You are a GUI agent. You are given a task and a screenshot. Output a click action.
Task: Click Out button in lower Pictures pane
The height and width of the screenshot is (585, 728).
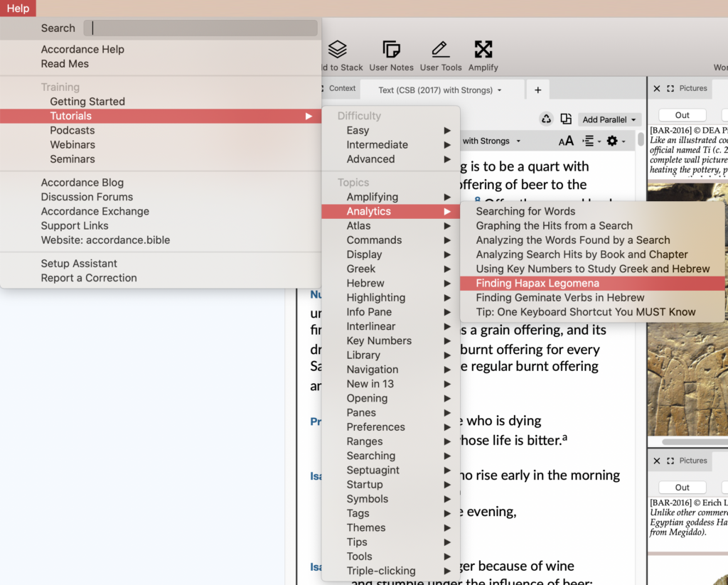click(x=682, y=488)
